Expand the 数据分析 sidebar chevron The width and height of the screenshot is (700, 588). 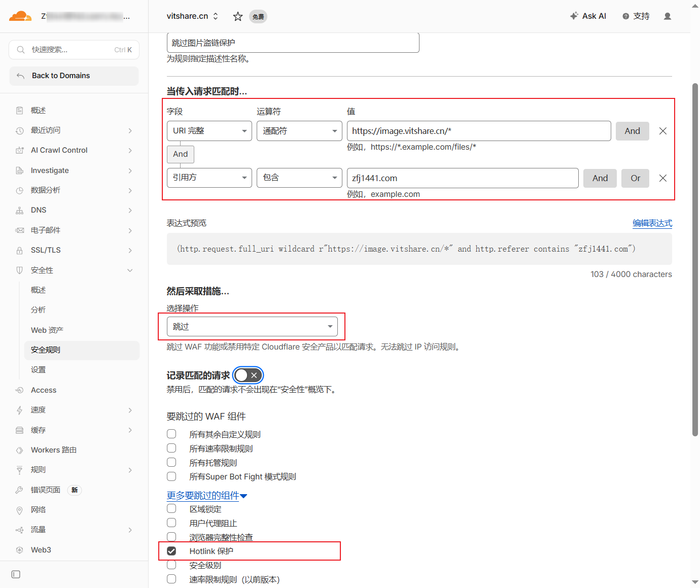point(130,190)
